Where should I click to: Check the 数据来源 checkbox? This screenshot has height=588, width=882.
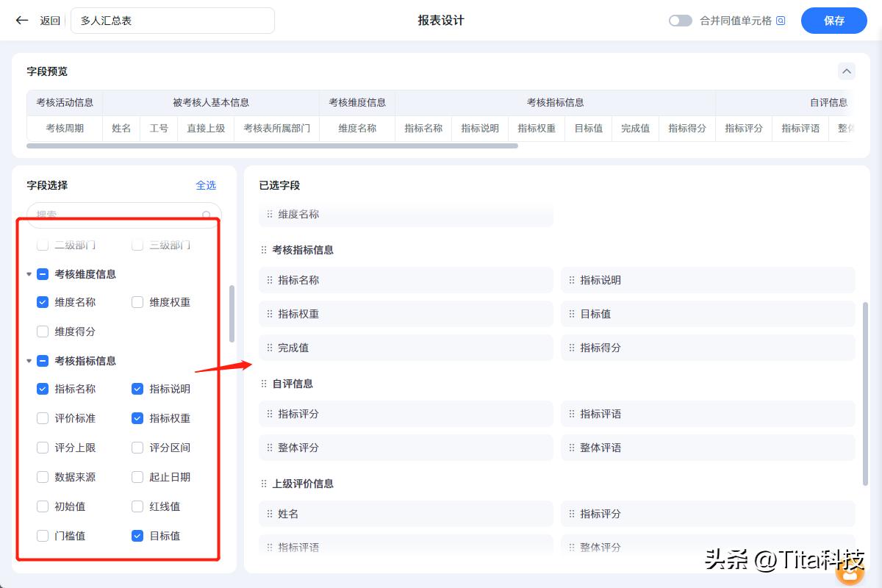pyautogui.click(x=43, y=477)
